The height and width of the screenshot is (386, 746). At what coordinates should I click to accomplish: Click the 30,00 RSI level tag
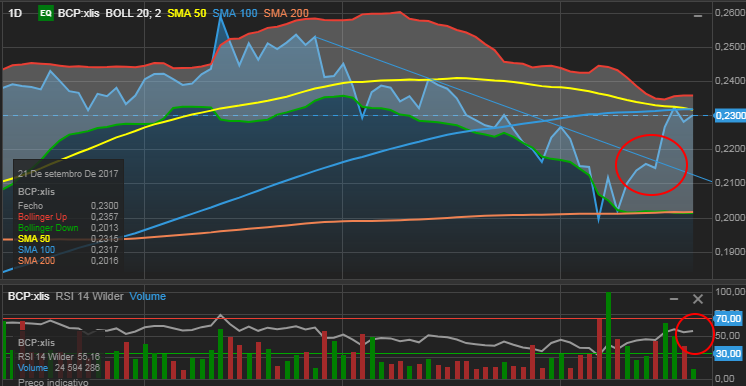point(728,354)
